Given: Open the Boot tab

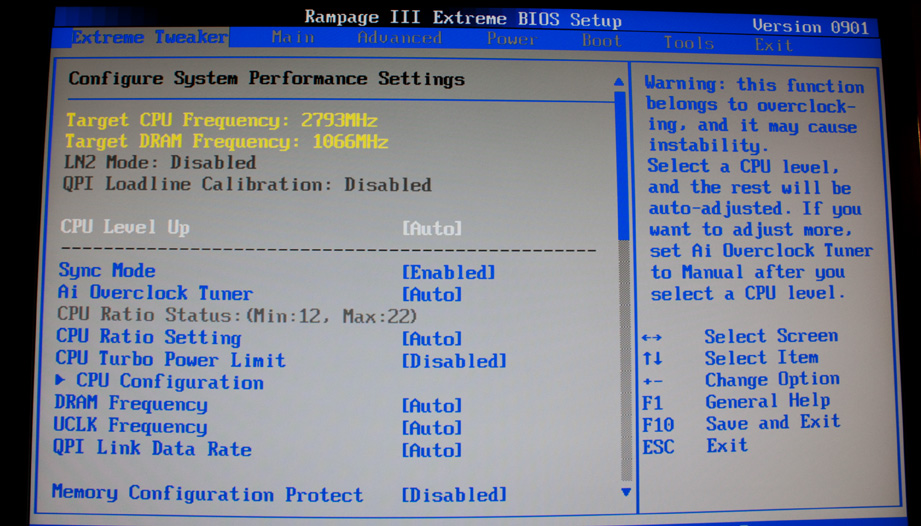Looking at the screenshot, I should pos(601,41).
